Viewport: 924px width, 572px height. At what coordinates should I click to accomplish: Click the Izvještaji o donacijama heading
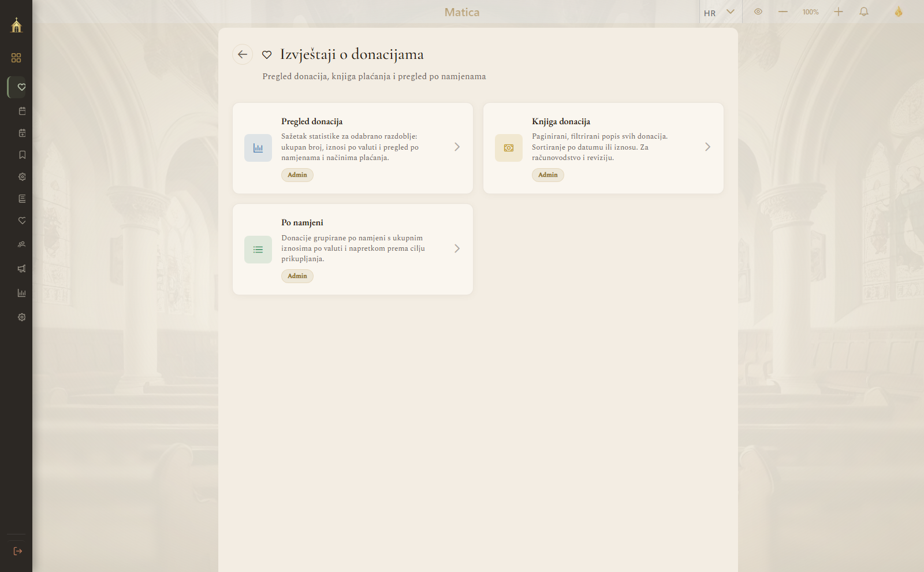(x=352, y=54)
